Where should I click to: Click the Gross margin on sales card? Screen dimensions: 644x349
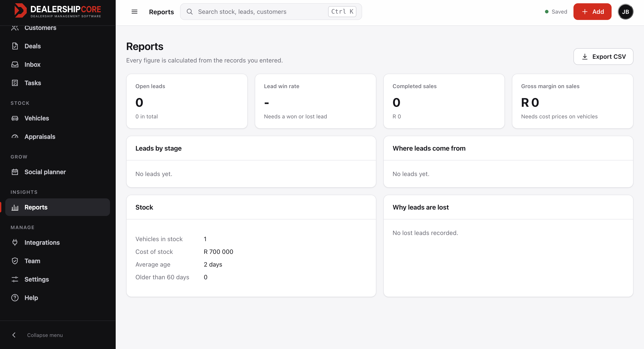(573, 101)
